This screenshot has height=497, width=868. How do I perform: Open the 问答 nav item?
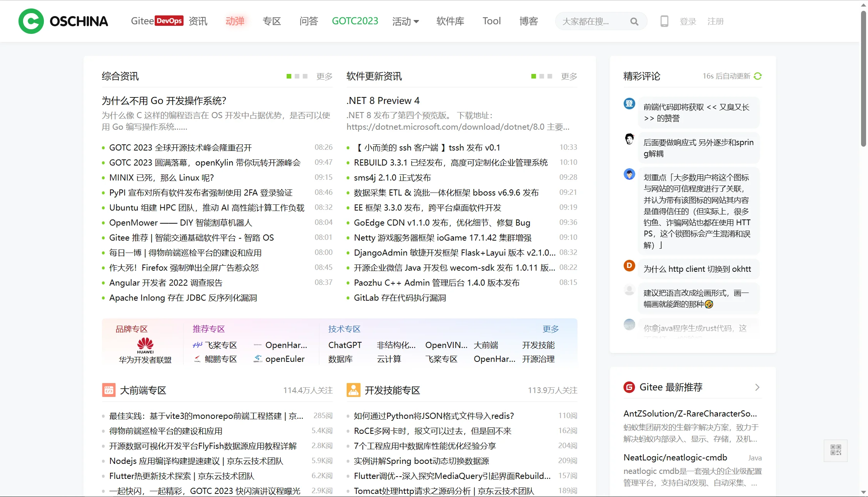(x=309, y=21)
